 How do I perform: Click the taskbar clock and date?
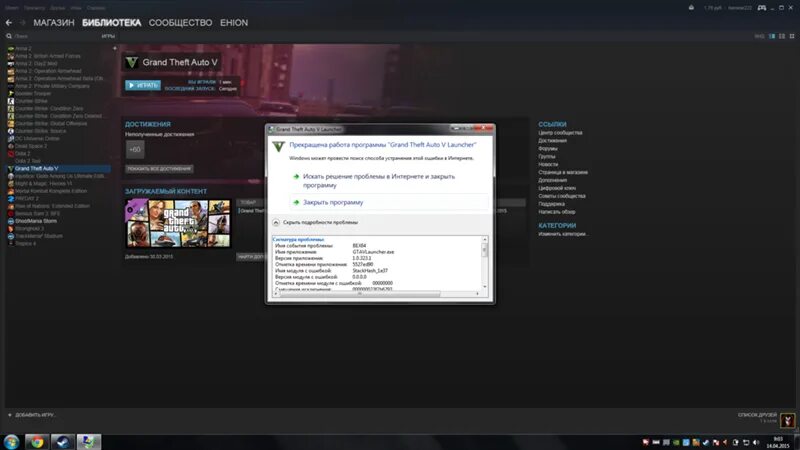(x=778, y=442)
